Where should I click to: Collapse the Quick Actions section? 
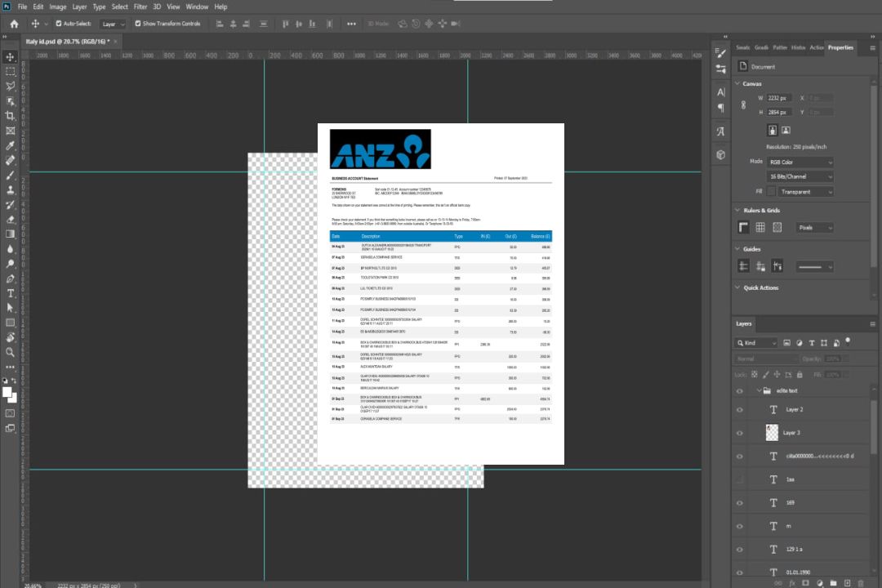pos(737,287)
